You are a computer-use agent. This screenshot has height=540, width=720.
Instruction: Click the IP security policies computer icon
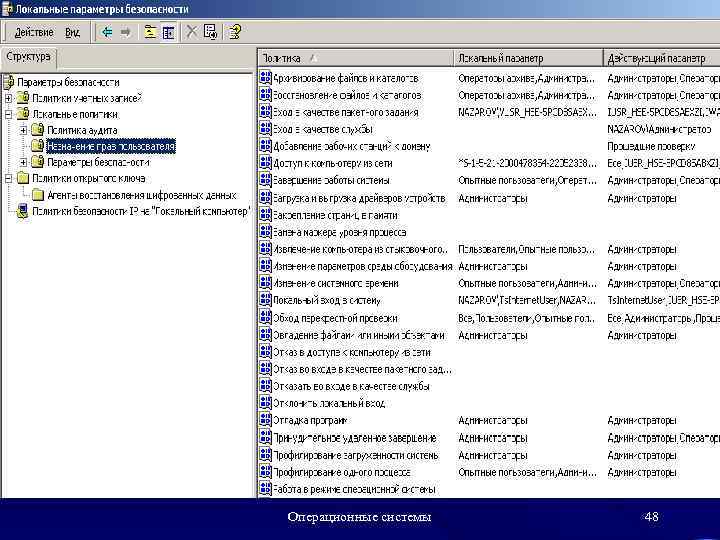pyautogui.click(x=22, y=211)
